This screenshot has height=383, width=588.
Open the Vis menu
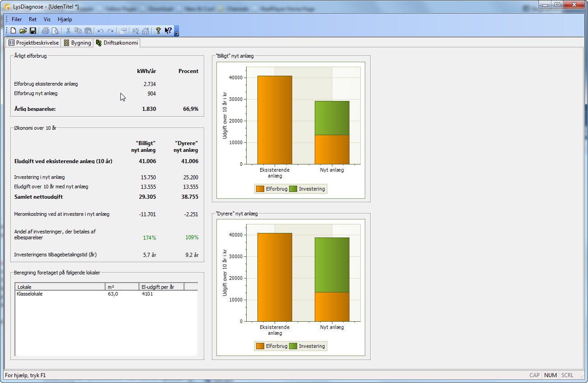47,19
